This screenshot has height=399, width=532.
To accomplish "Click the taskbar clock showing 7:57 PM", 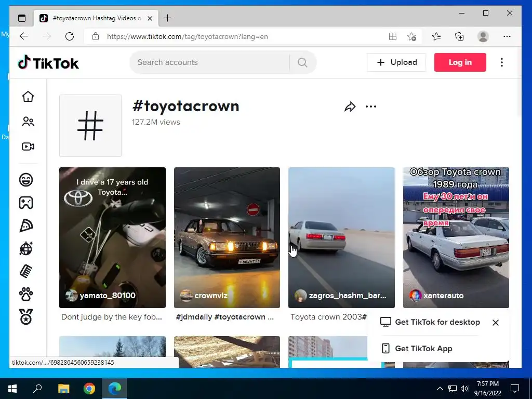I will [487, 389].
